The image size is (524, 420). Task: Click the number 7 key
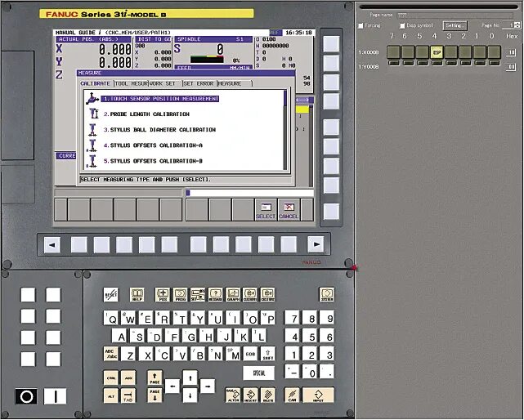click(x=293, y=318)
